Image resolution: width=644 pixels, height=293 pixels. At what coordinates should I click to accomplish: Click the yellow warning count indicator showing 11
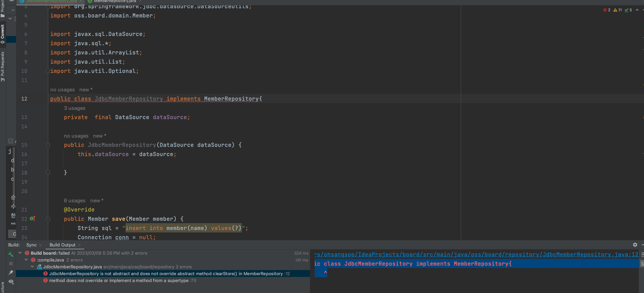pos(618,10)
